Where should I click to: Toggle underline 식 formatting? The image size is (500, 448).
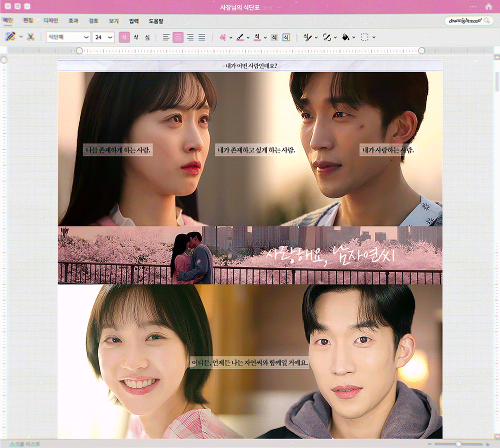(147, 37)
